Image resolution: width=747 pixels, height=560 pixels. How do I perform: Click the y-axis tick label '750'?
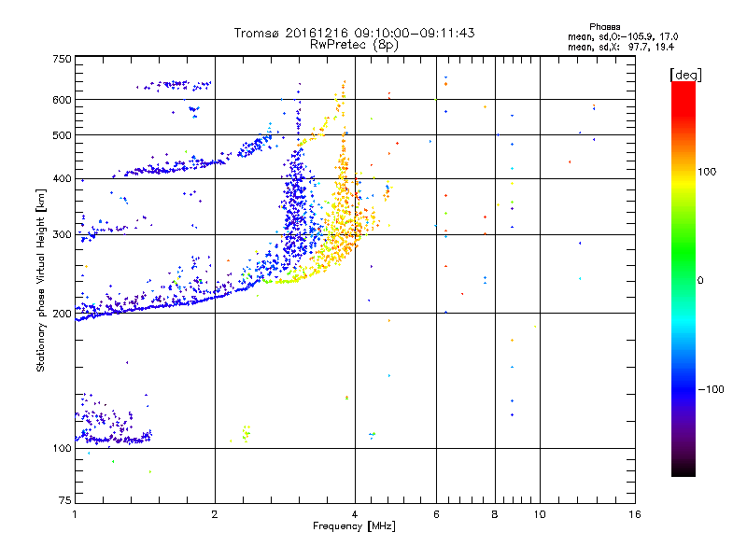point(62,59)
